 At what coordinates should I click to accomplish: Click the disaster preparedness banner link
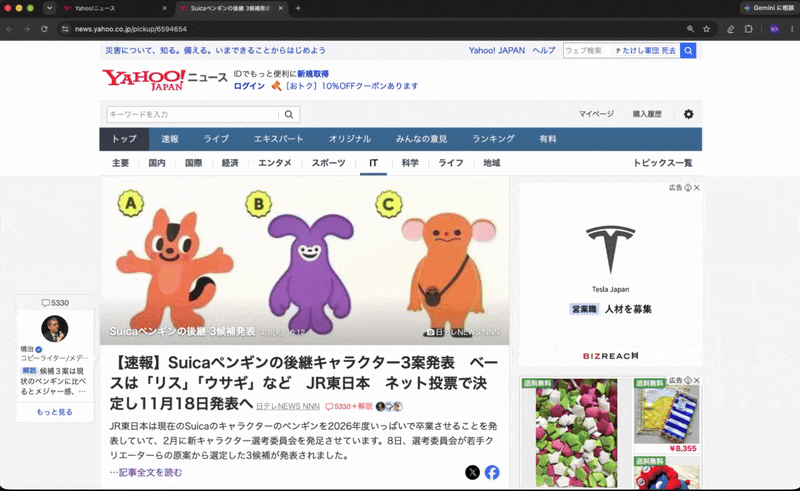coord(215,51)
